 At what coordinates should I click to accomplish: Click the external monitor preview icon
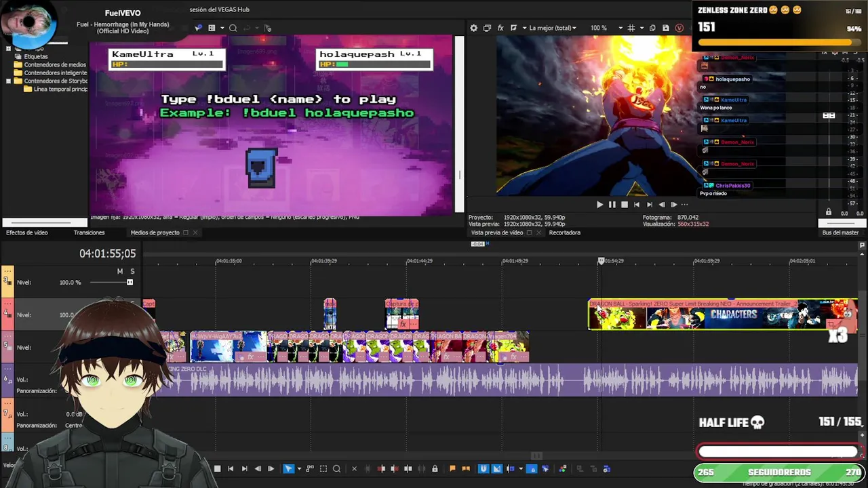487,28
